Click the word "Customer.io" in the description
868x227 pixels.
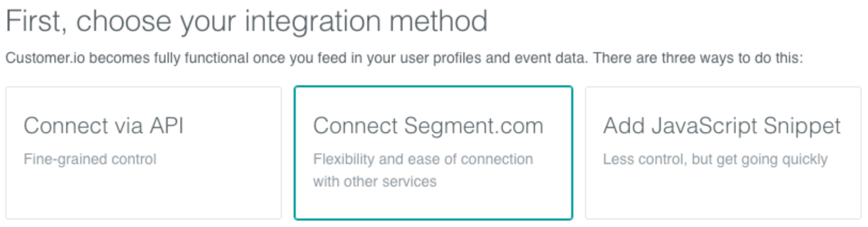point(45,58)
